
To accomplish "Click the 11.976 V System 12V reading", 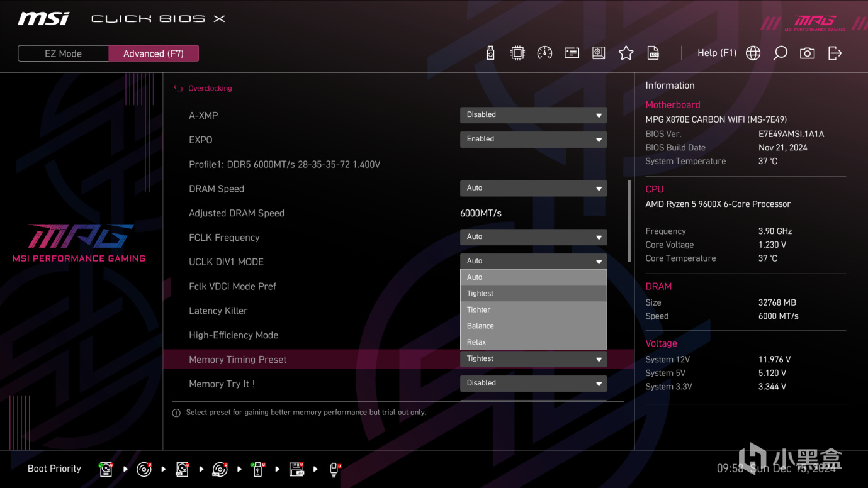I will [775, 360].
